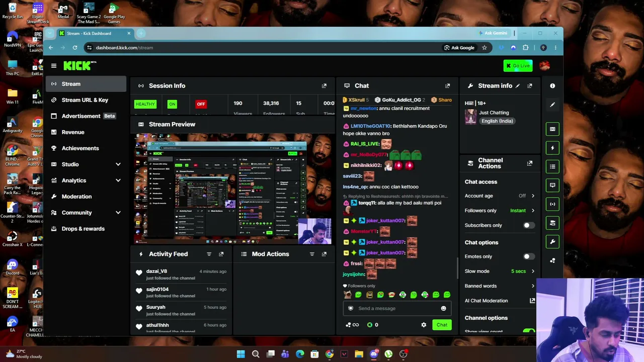Toggle the Mod Actions panel in the right rail
Screen dimensions: 644x362
coord(552,166)
